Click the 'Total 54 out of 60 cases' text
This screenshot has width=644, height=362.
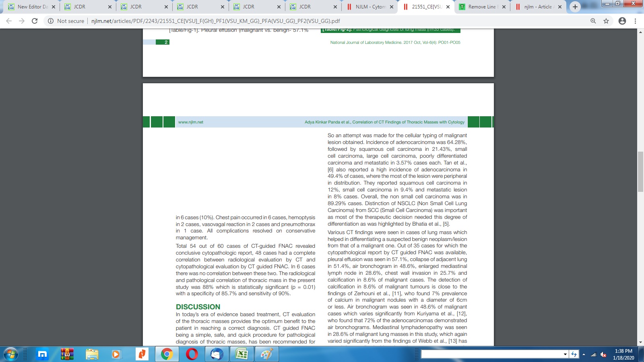(x=246, y=270)
